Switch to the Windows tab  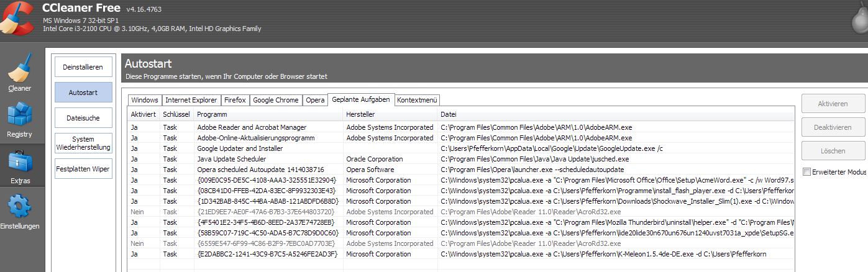tap(145, 100)
